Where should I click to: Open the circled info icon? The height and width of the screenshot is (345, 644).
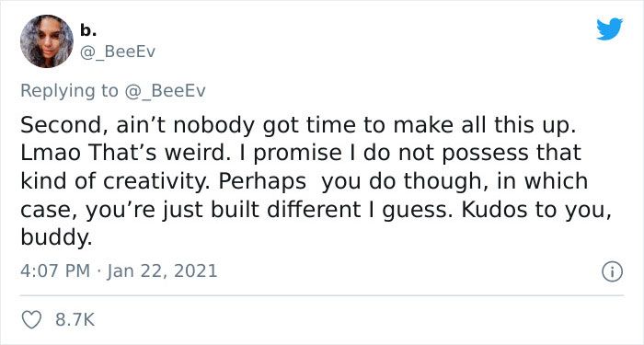(612, 272)
